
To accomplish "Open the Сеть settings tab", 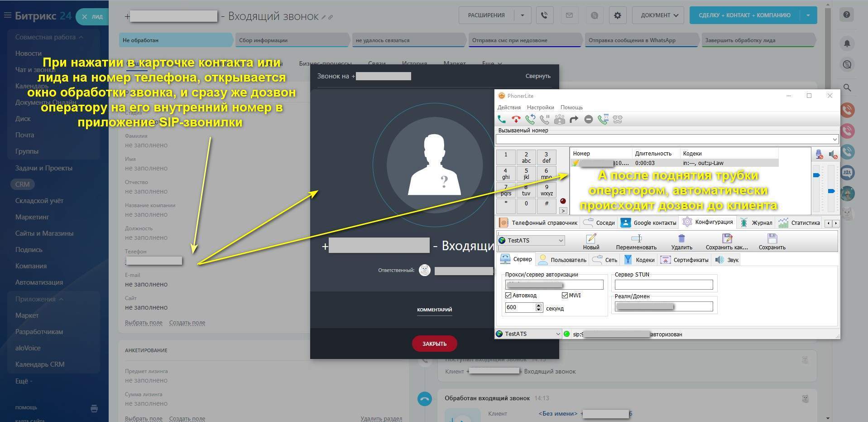I will click(x=605, y=260).
